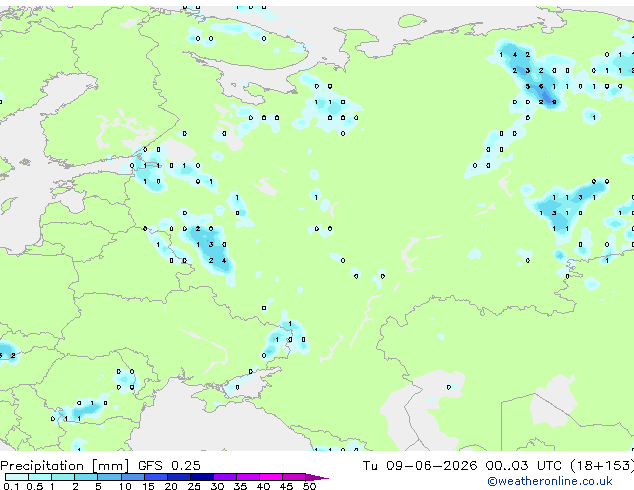Open the weatheronline.co.uk link

(x=550, y=481)
